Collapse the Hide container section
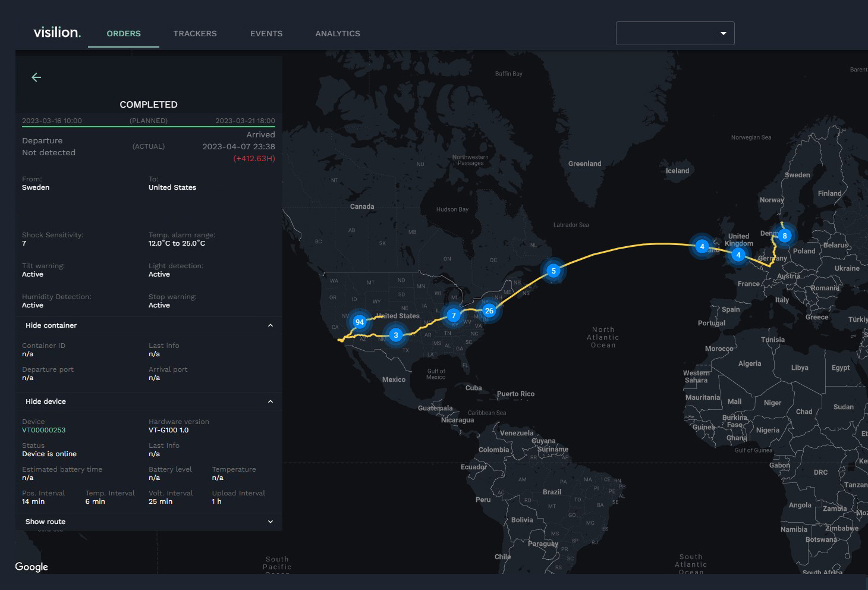Viewport: 868px width, 590px height. (149, 325)
